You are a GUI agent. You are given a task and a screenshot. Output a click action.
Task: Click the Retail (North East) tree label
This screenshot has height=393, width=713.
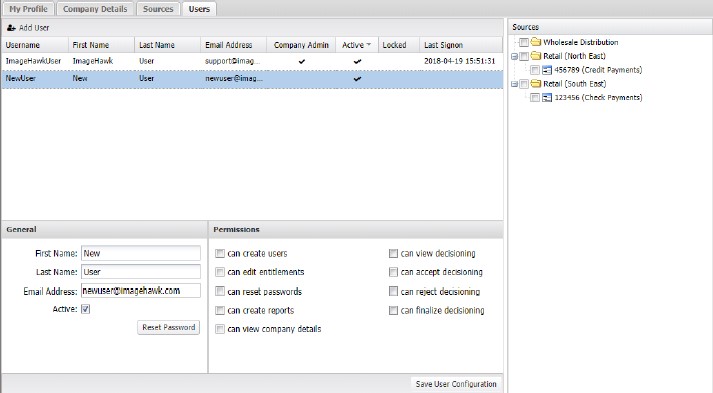(x=574, y=56)
